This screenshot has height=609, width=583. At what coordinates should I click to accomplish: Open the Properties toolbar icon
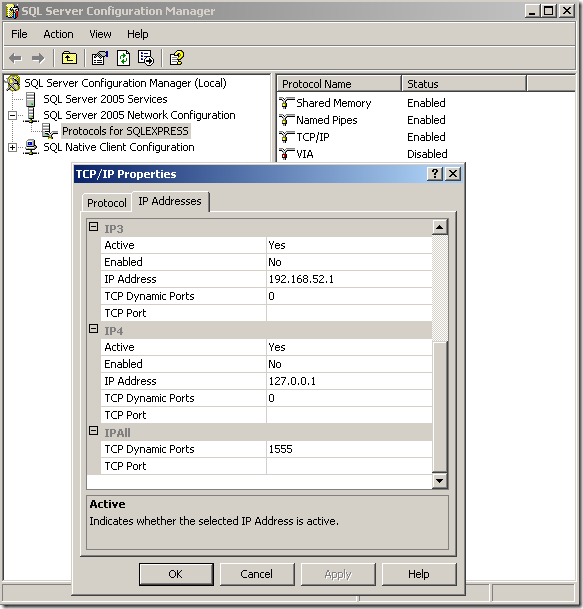tap(99, 58)
